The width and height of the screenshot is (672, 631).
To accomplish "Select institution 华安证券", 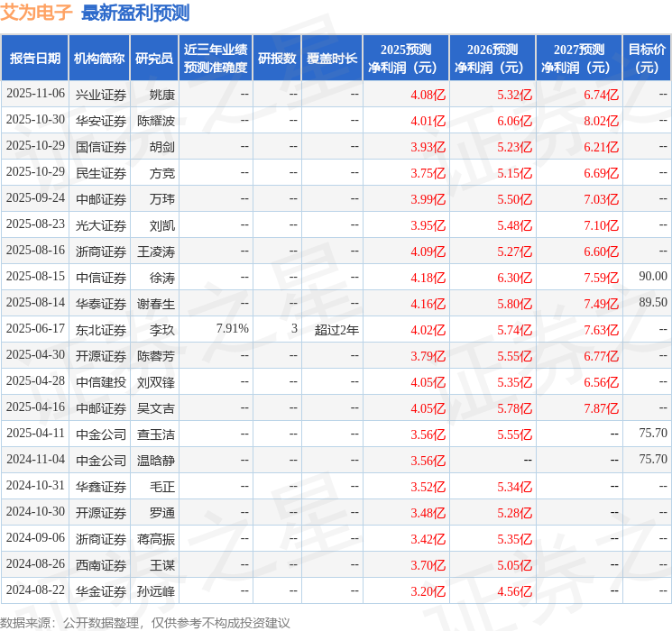I will pos(101,121).
